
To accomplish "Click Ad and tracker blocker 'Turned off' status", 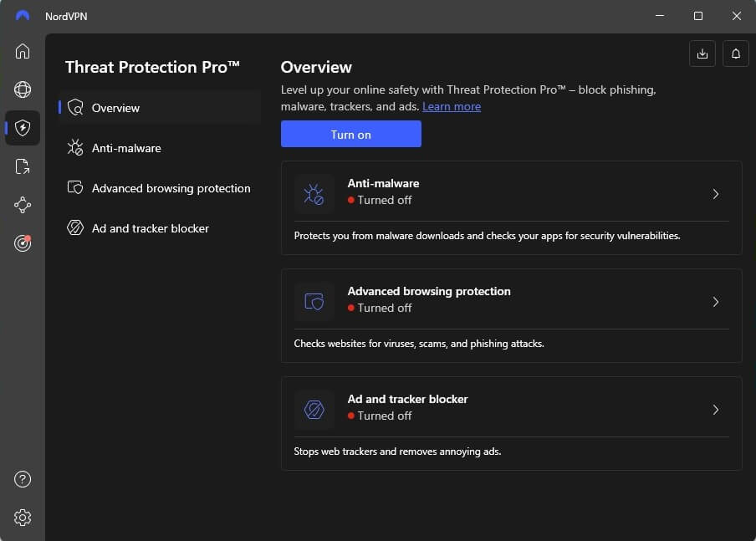I will [x=380, y=416].
